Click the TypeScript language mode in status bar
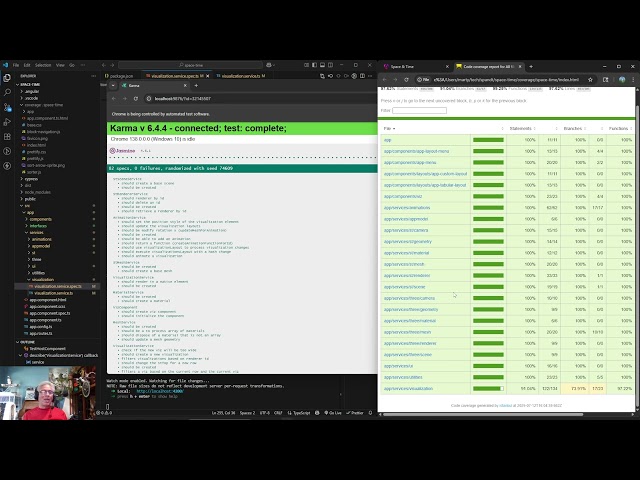 pos(299,413)
